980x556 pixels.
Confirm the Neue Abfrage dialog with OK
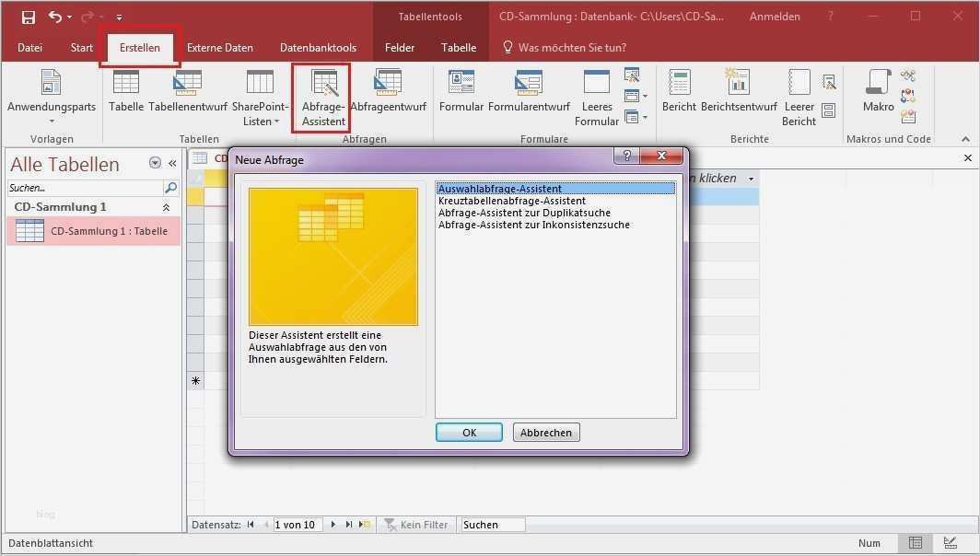(x=469, y=432)
